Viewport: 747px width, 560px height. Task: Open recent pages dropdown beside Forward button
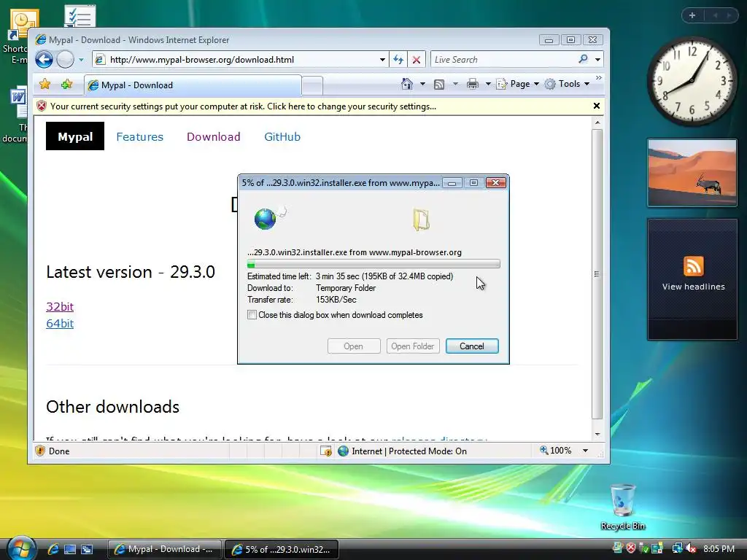[82, 60]
